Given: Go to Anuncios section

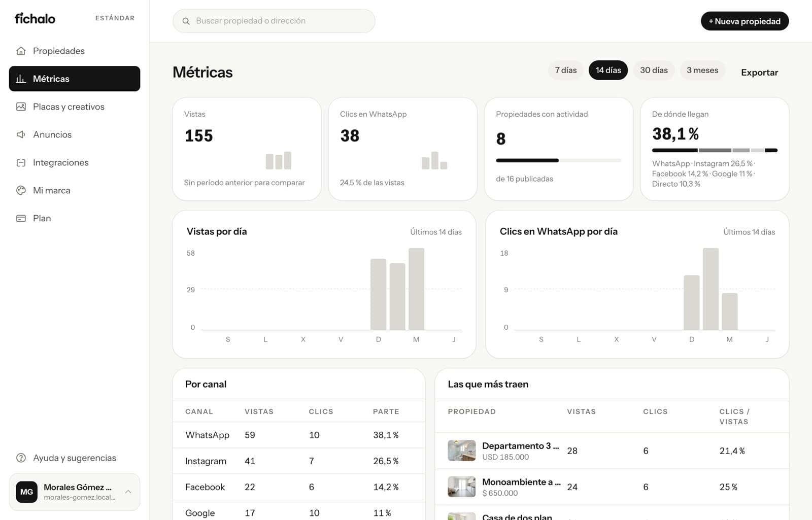Looking at the screenshot, I should pyautogui.click(x=75, y=134).
